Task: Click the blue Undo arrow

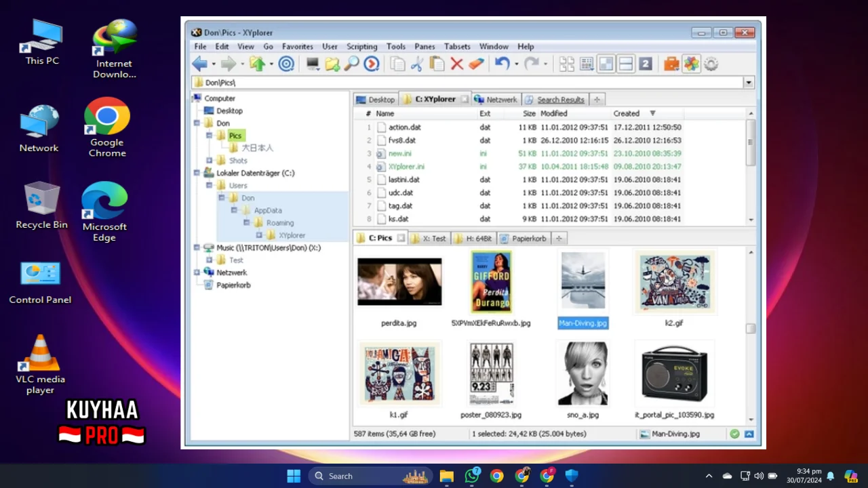Action: pos(502,64)
